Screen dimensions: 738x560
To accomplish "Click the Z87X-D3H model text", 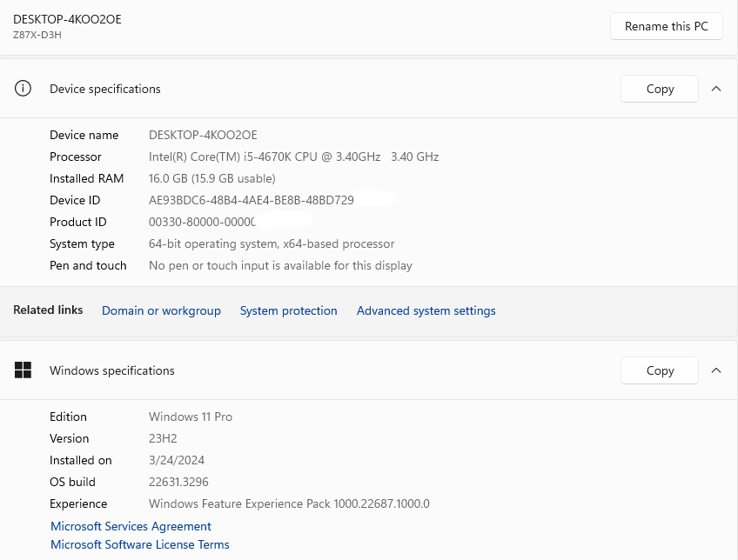I will (x=37, y=35).
